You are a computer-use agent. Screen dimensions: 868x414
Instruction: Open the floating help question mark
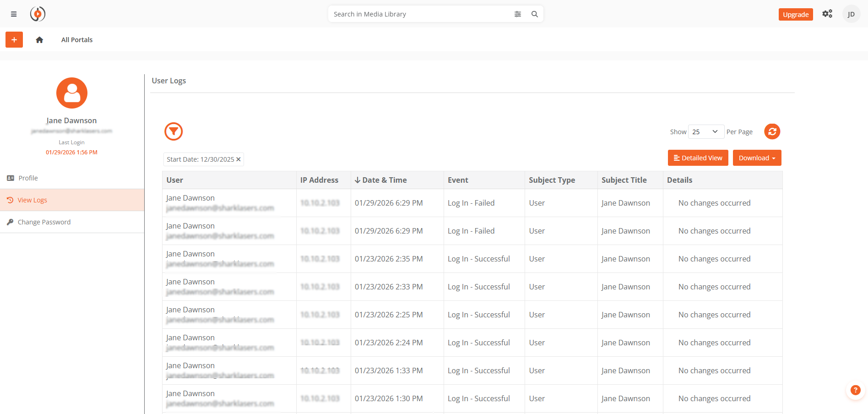coord(856,390)
